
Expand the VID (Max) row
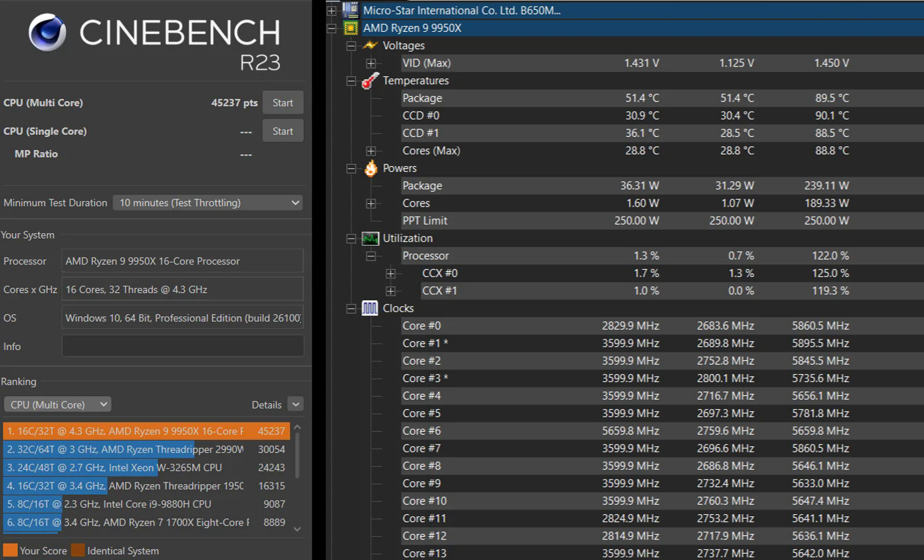tap(371, 63)
